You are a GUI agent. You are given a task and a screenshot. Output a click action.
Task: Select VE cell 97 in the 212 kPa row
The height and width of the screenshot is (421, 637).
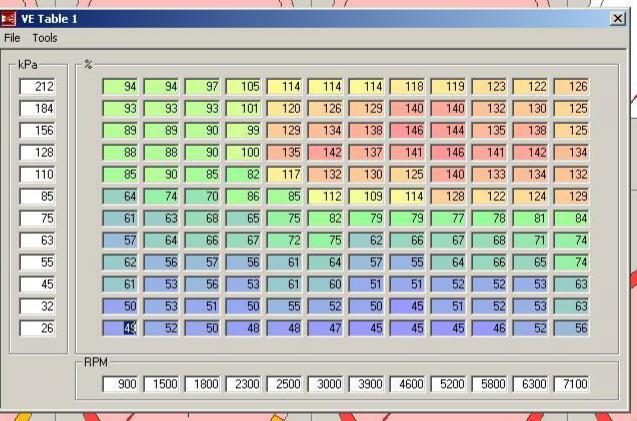click(202, 87)
